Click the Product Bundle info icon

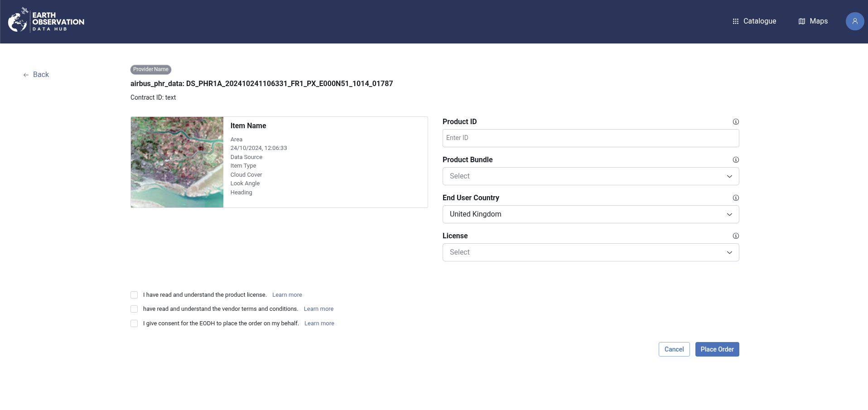pyautogui.click(x=736, y=160)
